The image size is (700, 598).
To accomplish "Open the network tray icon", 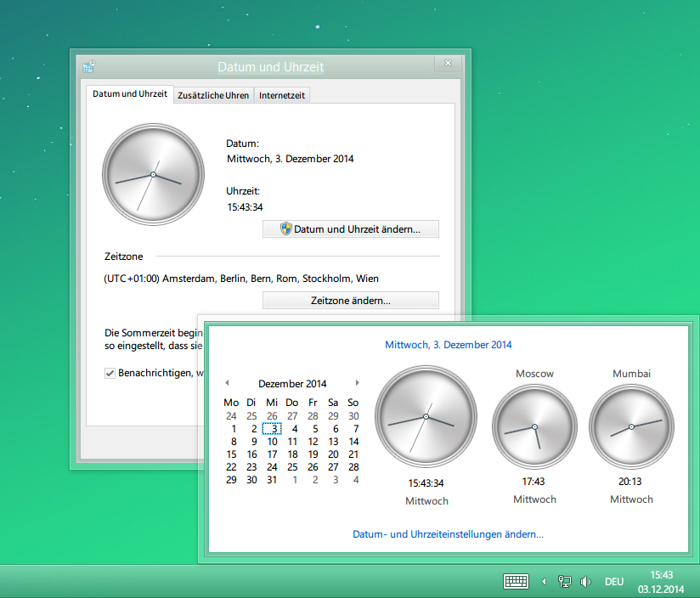I will click(x=564, y=582).
